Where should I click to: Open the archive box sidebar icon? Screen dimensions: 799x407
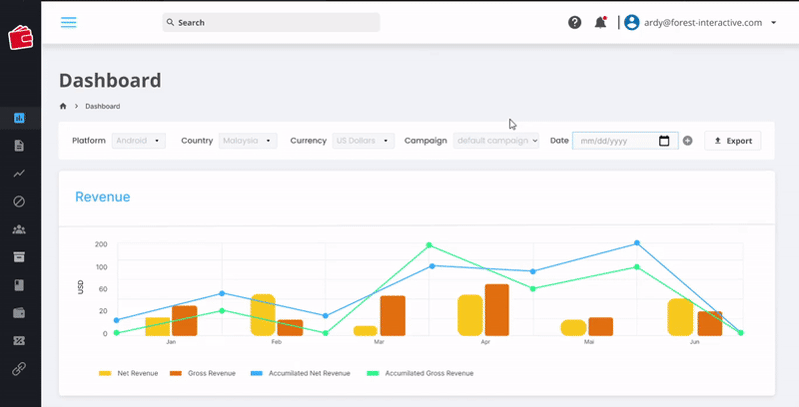click(x=19, y=257)
